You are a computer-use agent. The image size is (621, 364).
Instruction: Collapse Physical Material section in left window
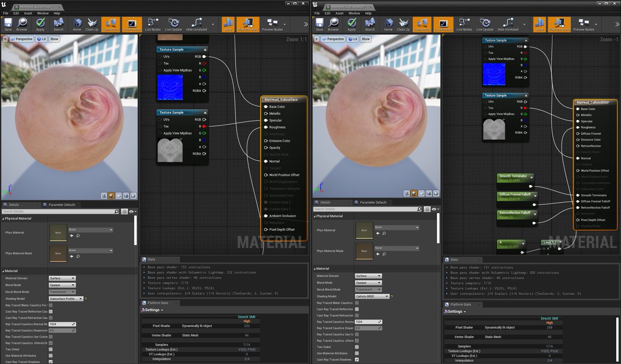(4, 218)
